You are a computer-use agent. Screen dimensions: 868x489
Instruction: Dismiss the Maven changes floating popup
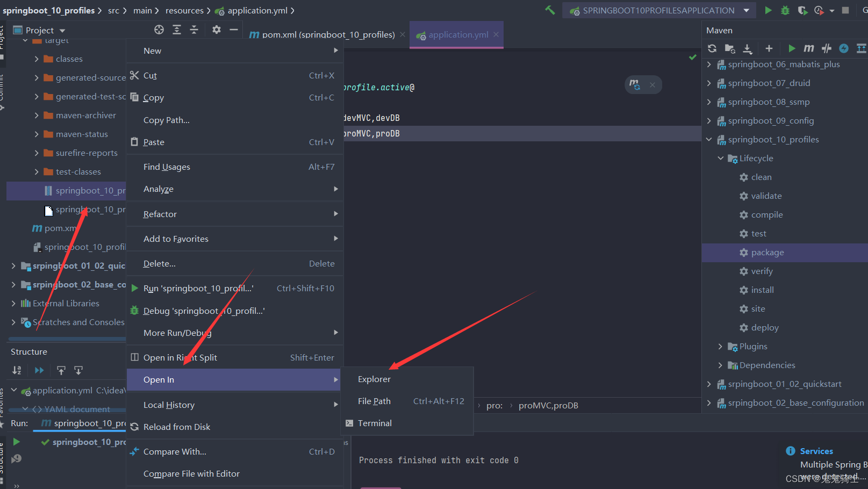point(652,85)
